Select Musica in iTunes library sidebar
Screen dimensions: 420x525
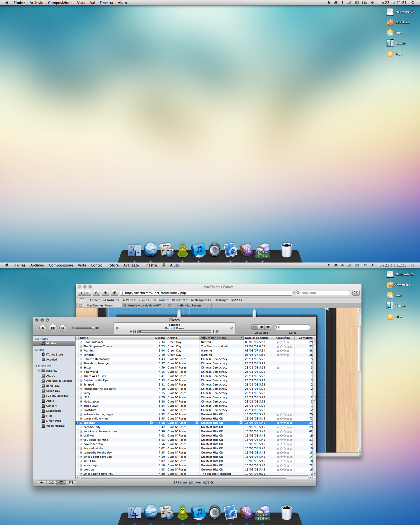click(54, 343)
